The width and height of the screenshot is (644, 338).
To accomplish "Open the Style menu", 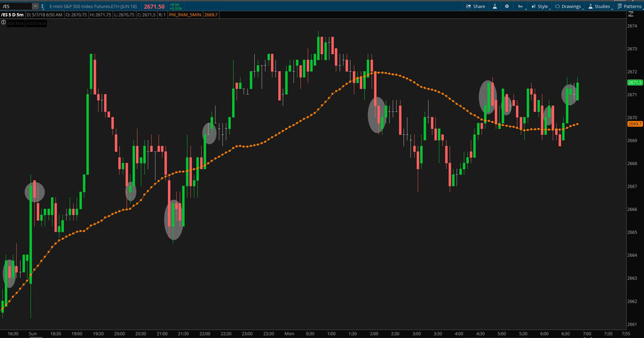I will (540, 6).
